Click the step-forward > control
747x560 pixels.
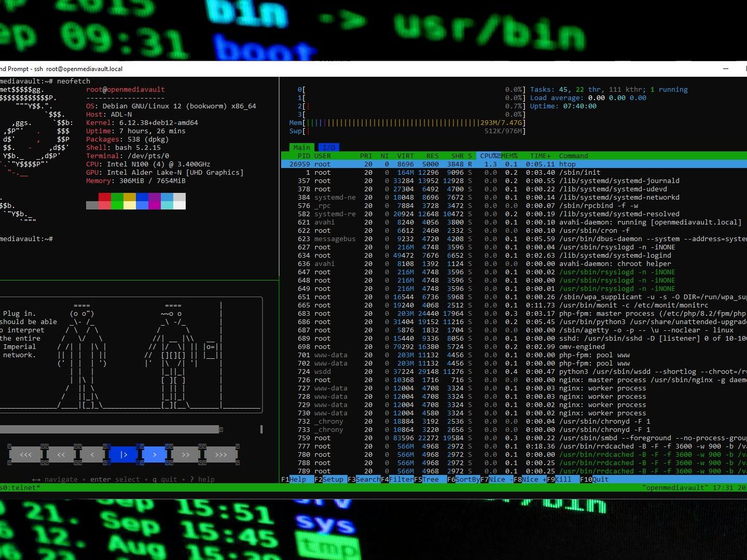tap(155, 454)
